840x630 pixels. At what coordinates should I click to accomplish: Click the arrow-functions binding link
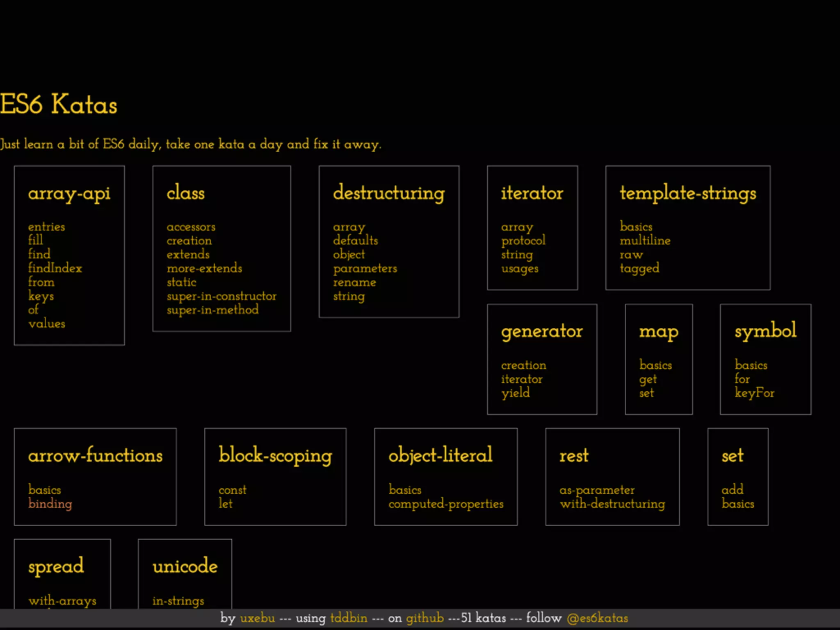50,504
